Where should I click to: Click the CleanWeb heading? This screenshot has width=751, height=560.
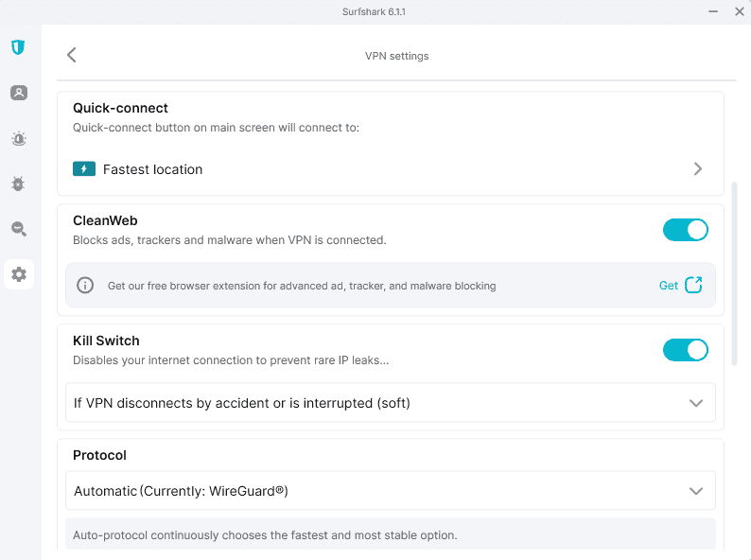point(105,220)
